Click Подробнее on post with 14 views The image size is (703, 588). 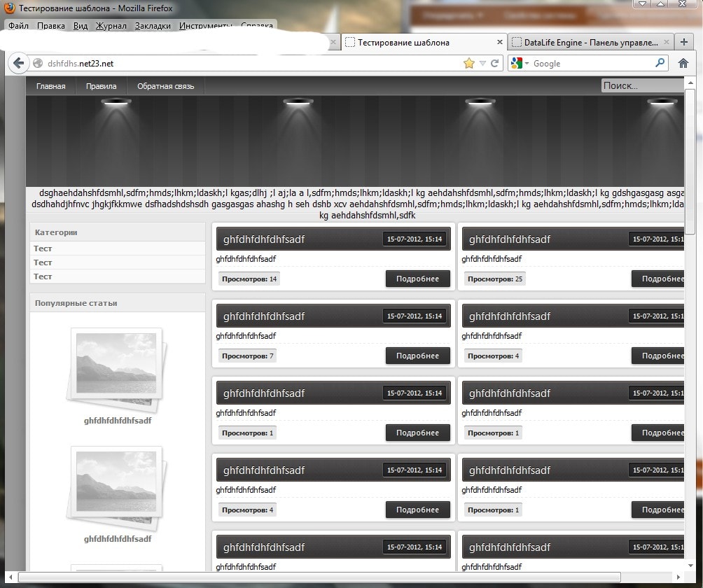click(x=417, y=279)
